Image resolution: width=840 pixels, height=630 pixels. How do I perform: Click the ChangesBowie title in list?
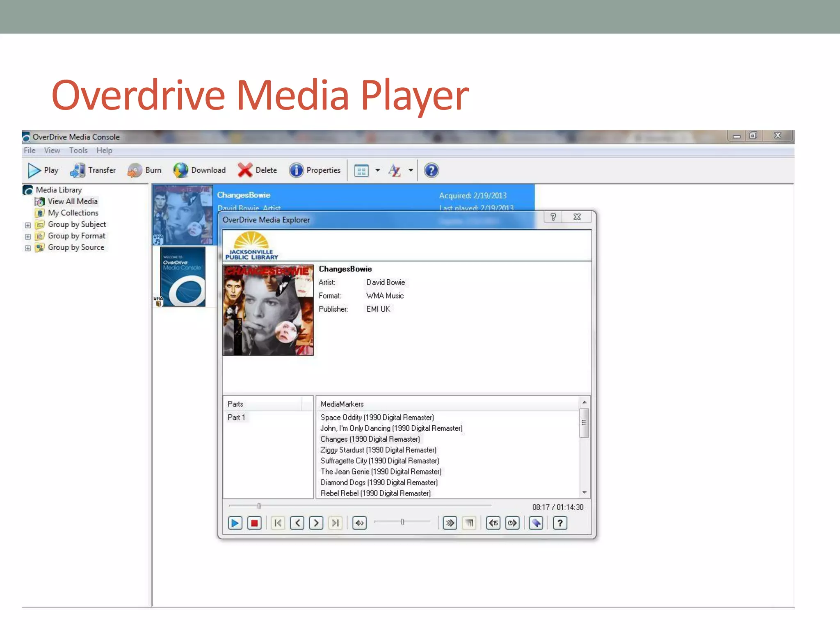244,195
